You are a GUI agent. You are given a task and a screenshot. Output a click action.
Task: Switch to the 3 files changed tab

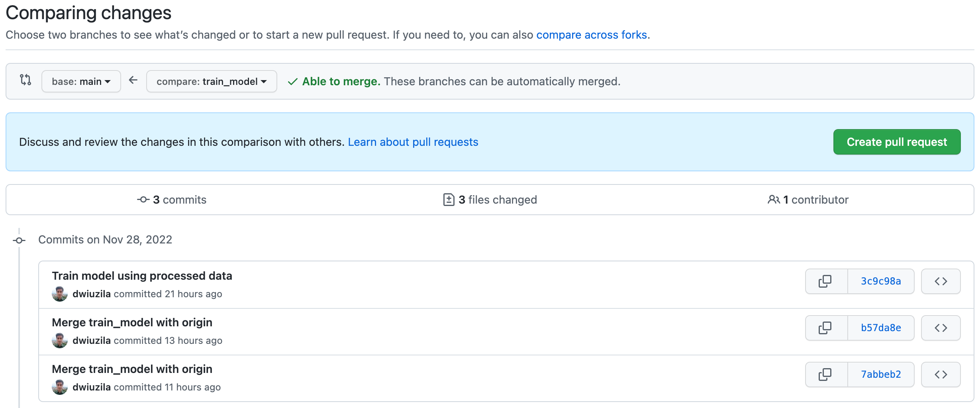pyautogui.click(x=490, y=200)
